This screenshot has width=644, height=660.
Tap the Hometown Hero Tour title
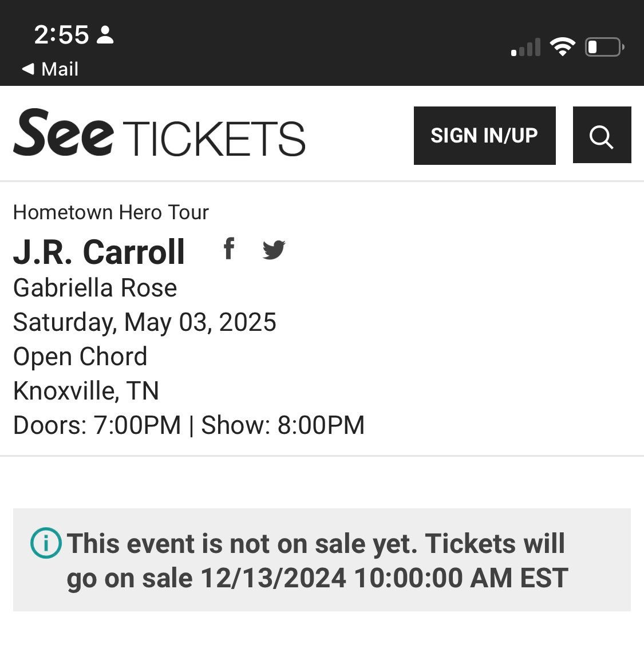(112, 212)
